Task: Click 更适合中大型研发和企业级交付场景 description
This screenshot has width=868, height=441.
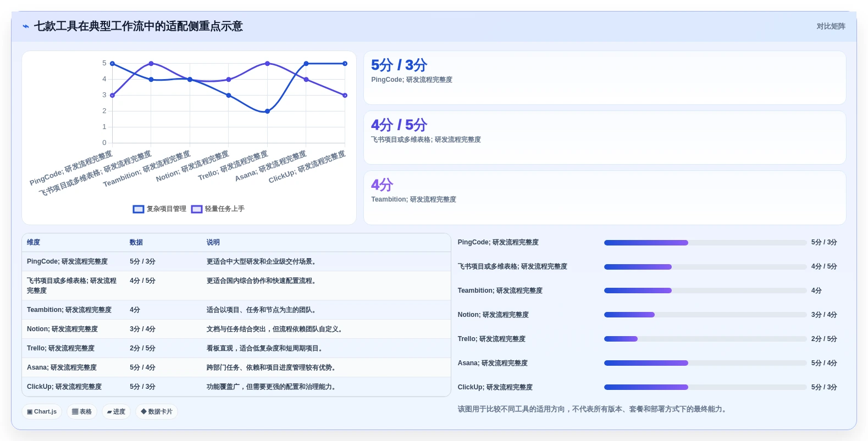Action: tap(261, 262)
